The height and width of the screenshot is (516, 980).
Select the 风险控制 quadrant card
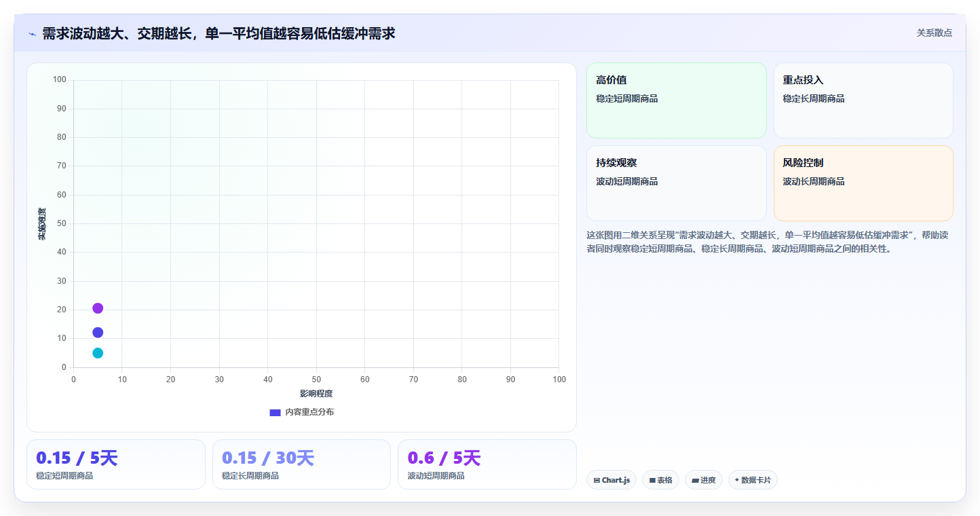tap(863, 183)
